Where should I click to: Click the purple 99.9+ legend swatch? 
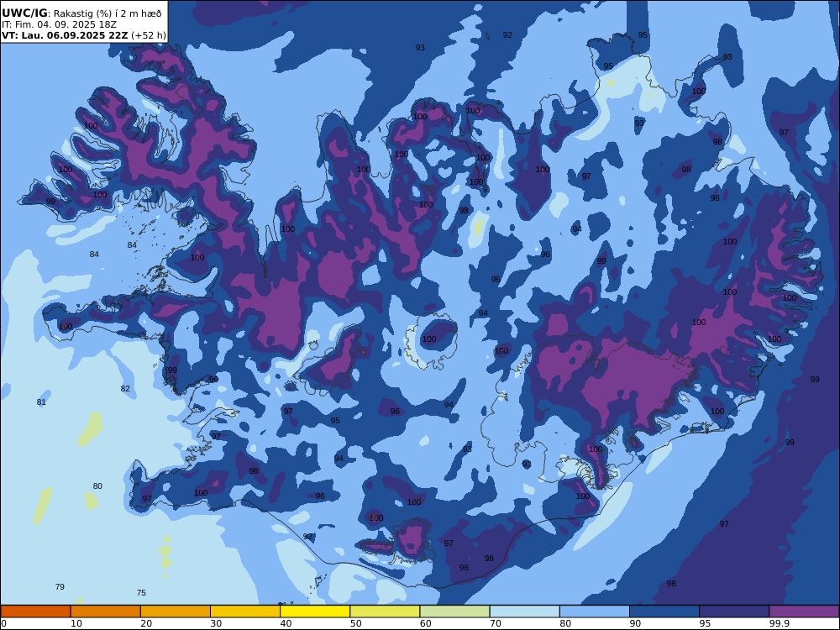(804, 612)
